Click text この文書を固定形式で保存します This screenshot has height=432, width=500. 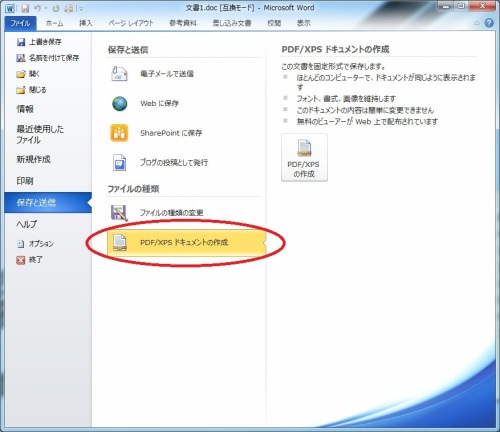point(333,66)
